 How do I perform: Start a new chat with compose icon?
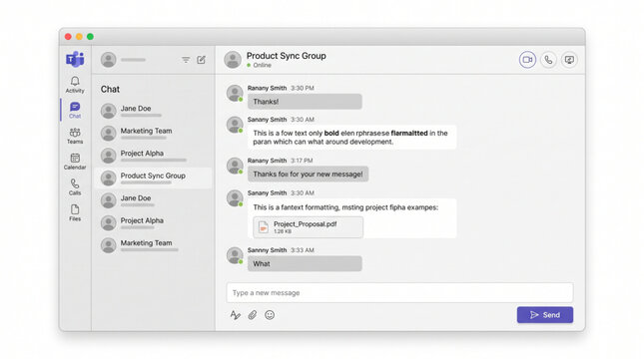(x=201, y=60)
